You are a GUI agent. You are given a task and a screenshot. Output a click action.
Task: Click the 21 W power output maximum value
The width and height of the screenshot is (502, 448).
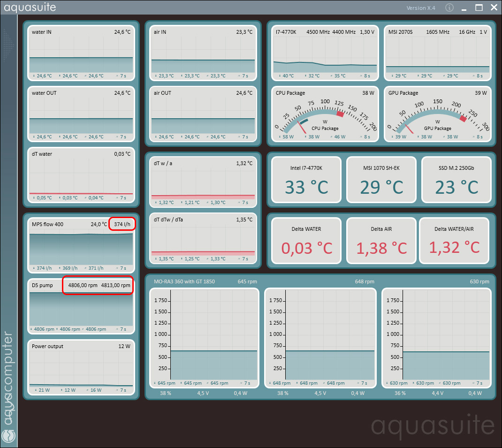point(44,390)
